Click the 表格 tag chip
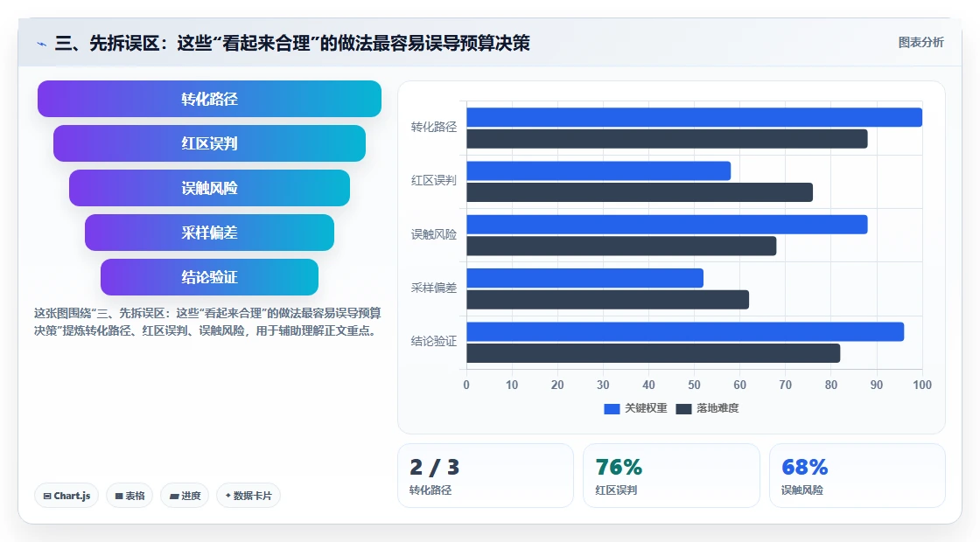This screenshot has width=980, height=542. click(x=130, y=496)
